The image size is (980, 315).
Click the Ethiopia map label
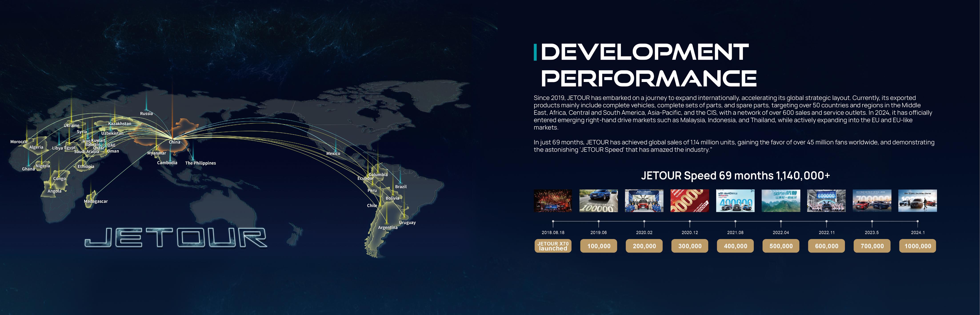click(x=86, y=166)
